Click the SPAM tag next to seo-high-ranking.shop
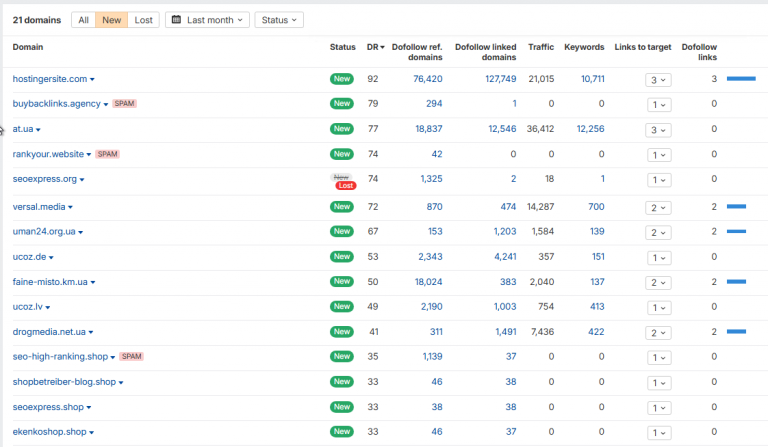The width and height of the screenshot is (768, 447). (x=131, y=356)
